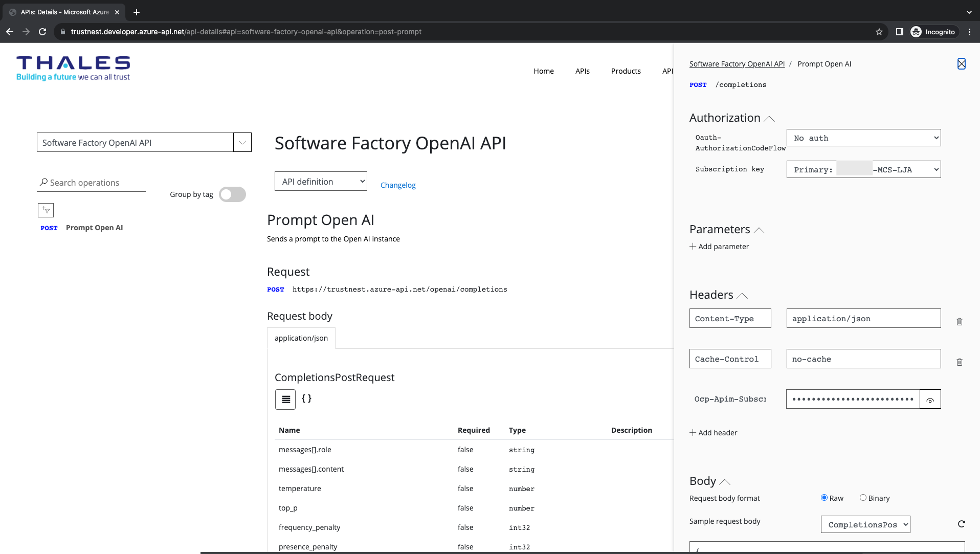Screen dimensions: 980x554
Task: Click the application/json header value field
Action: 863,318
